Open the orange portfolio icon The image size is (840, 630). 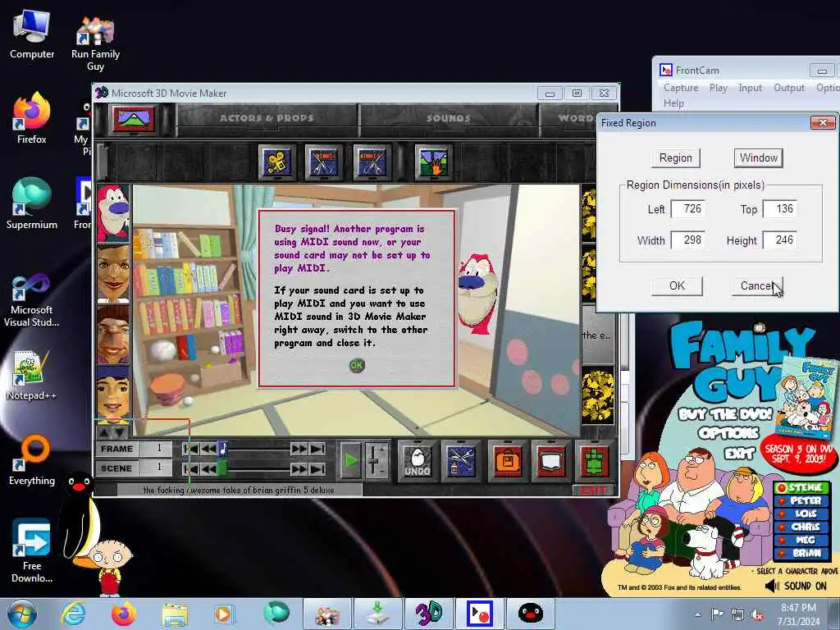[508, 461]
